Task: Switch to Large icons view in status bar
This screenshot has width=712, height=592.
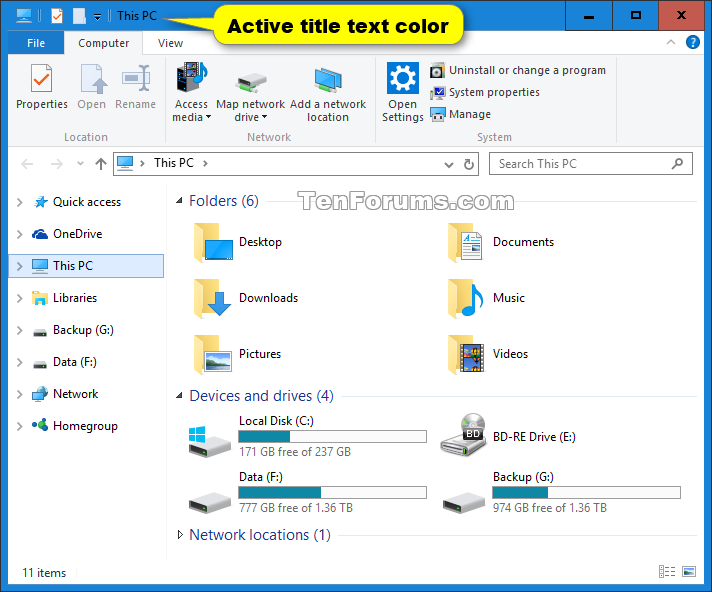Action: coord(689,572)
